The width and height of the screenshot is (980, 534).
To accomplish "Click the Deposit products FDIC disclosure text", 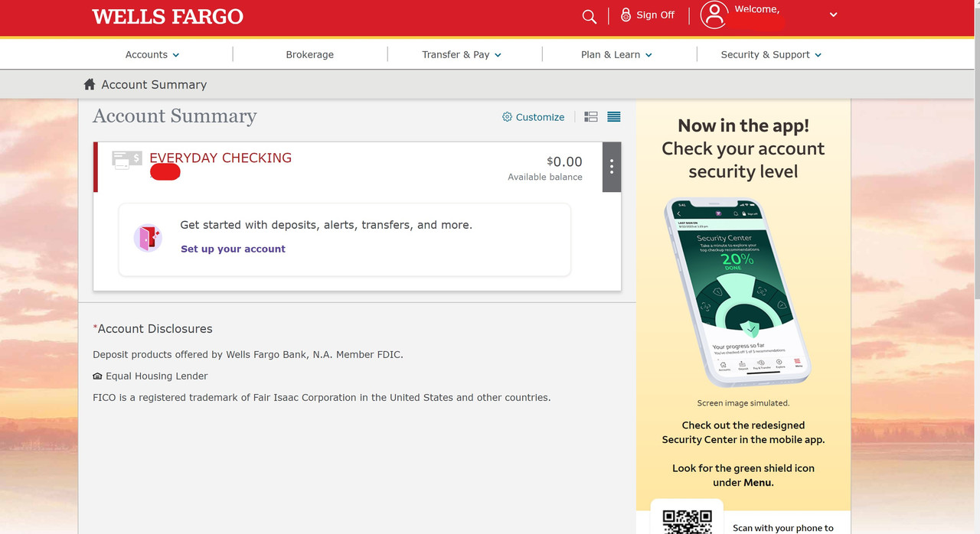I will (248, 354).
